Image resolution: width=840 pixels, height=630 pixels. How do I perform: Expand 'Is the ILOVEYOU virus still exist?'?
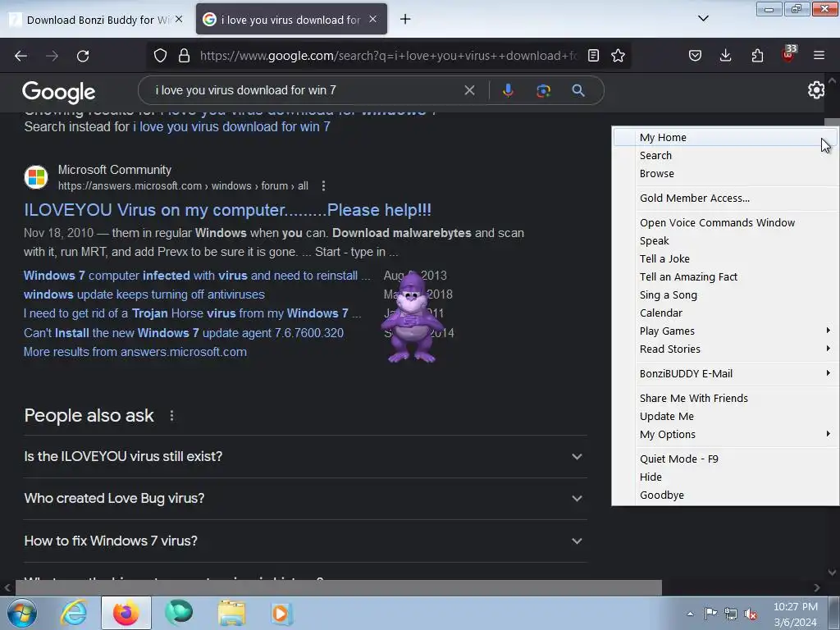(x=305, y=456)
